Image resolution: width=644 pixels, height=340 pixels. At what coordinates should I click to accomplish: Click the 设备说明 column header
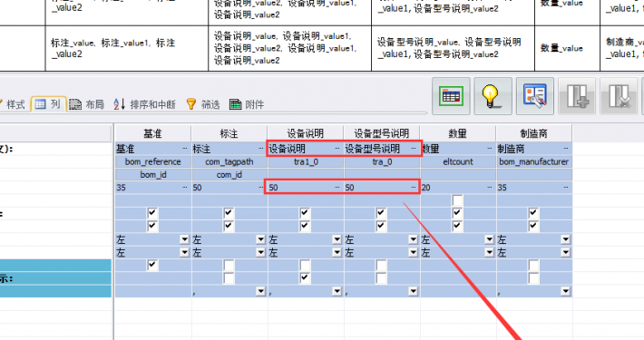coord(305,133)
